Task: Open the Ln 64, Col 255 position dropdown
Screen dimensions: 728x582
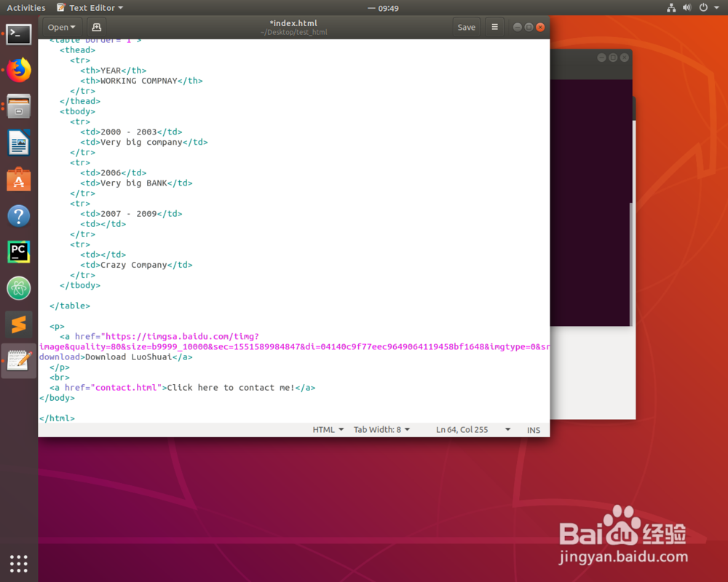Action: pos(472,430)
